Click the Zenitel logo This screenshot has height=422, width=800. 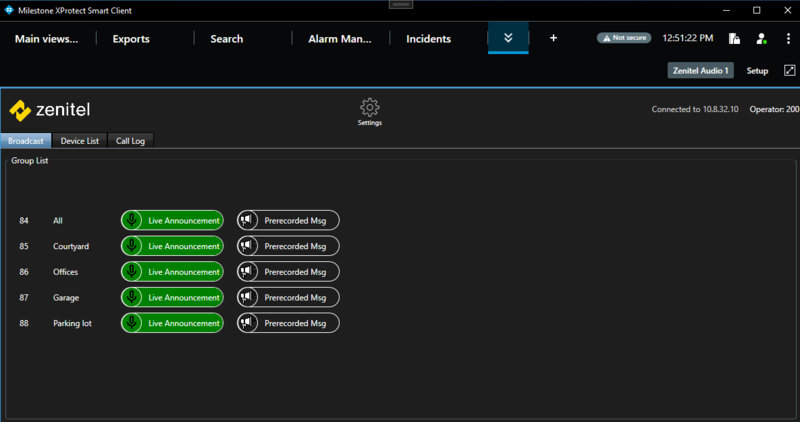coord(50,110)
